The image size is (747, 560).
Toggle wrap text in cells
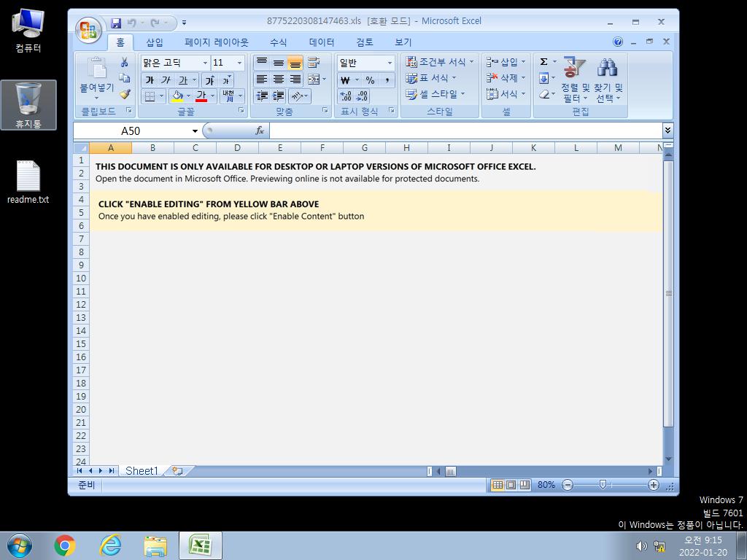[x=314, y=63]
